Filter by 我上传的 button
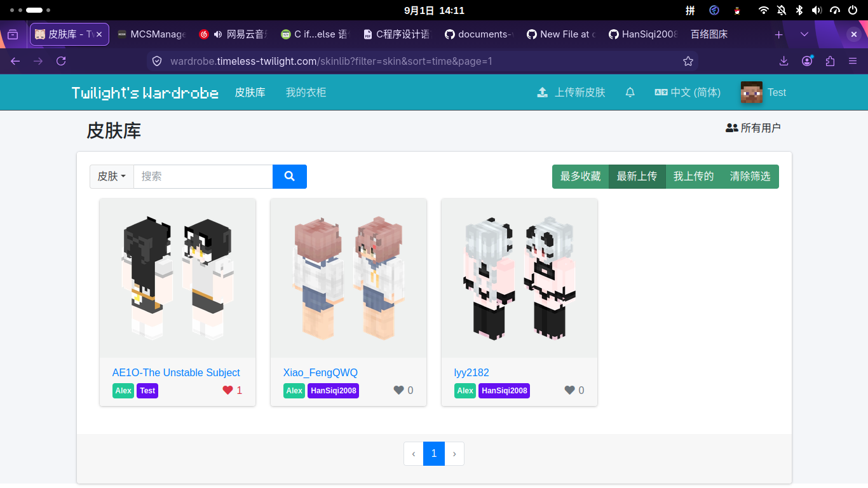This screenshot has width=868, height=488. [693, 177]
